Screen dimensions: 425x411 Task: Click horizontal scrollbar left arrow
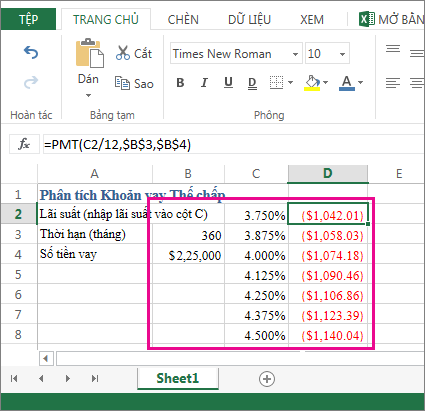pyautogui.click(x=46, y=359)
